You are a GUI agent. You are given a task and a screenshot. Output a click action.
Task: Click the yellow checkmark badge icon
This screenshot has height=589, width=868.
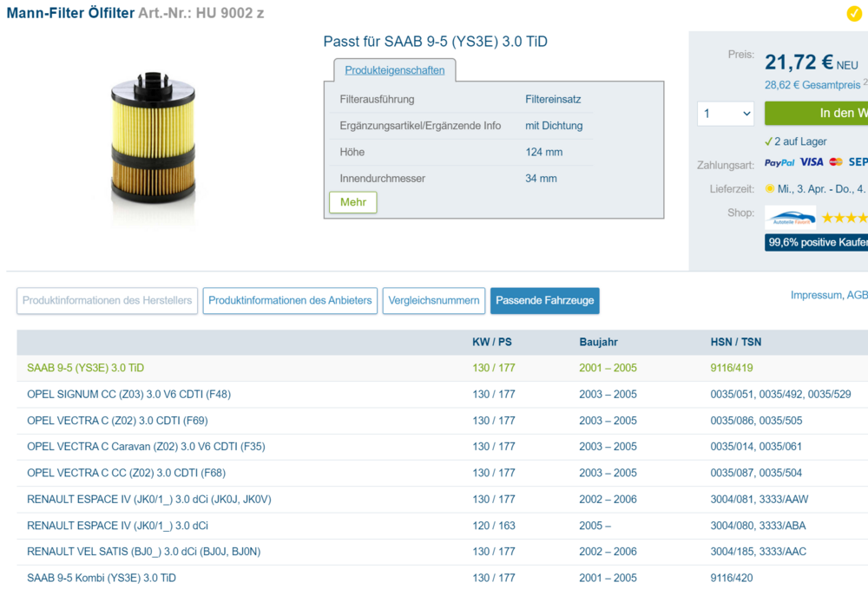pos(854,13)
